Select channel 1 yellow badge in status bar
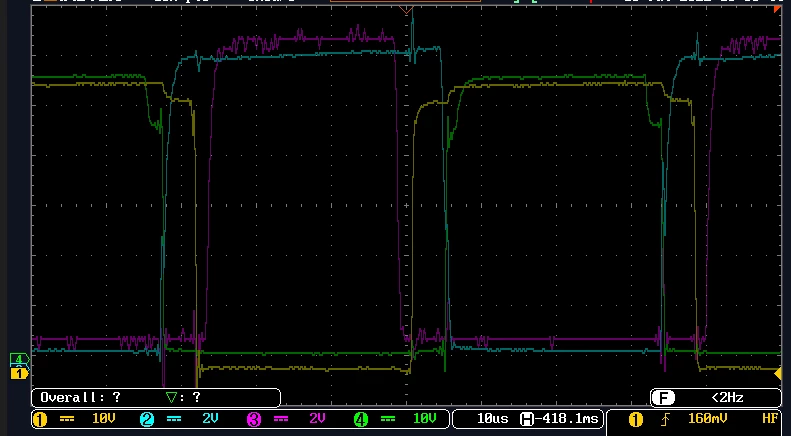The image size is (791, 436). [x=40, y=419]
